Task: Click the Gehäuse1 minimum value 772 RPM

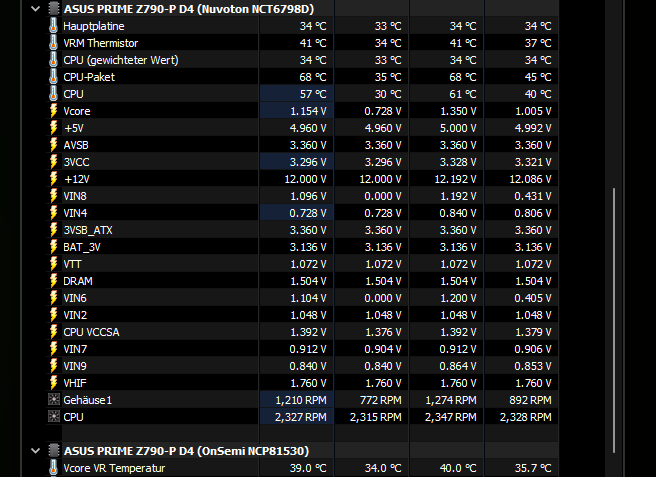Action: pyautogui.click(x=381, y=400)
